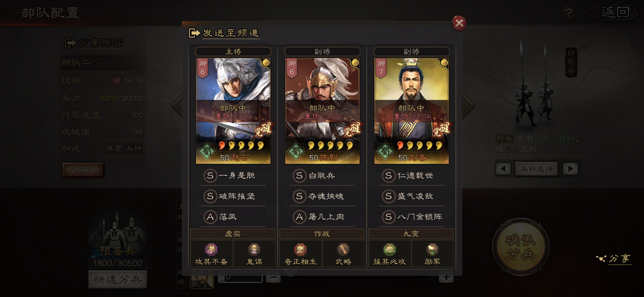Close the send-to-channel popup
Screen dimensions: 644x297
[x=459, y=23]
